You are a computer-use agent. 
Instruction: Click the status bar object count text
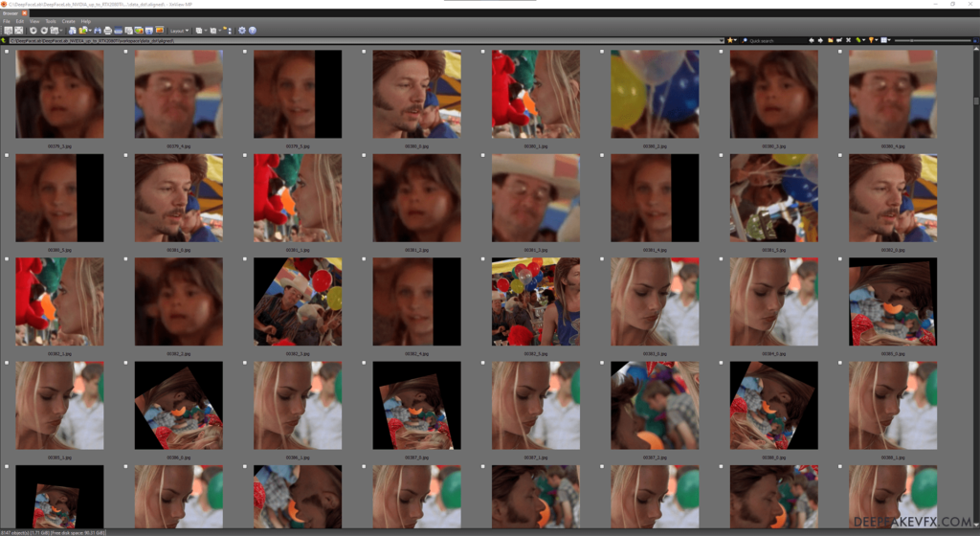click(55, 532)
